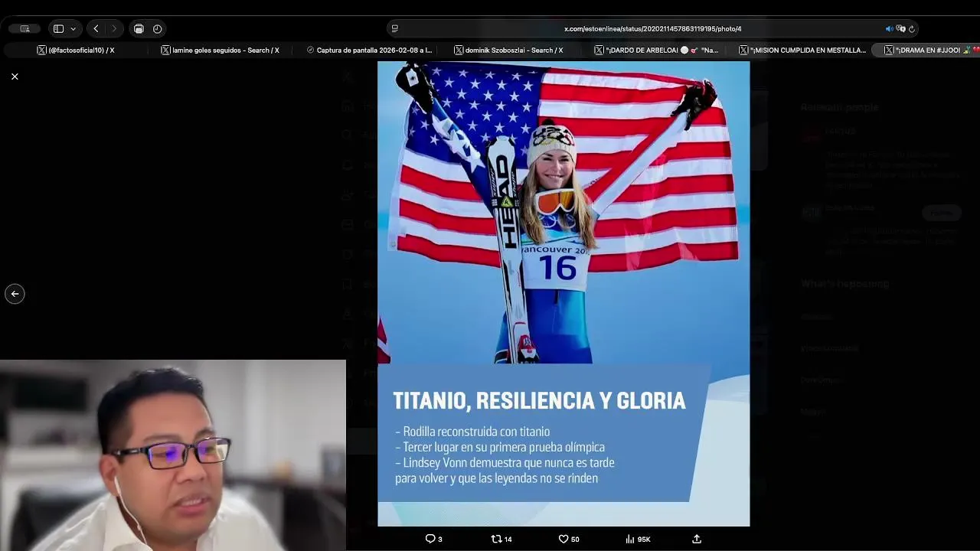The width and height of the screenshot is (980, 551).
Task: Click the webcam overlay video
Action: tap(173, 455)
